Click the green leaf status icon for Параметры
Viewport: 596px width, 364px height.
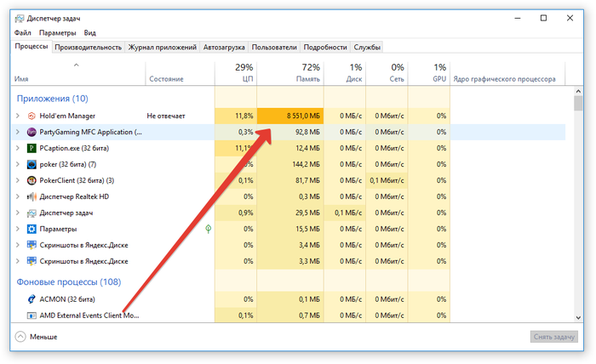tap(209, 229)
